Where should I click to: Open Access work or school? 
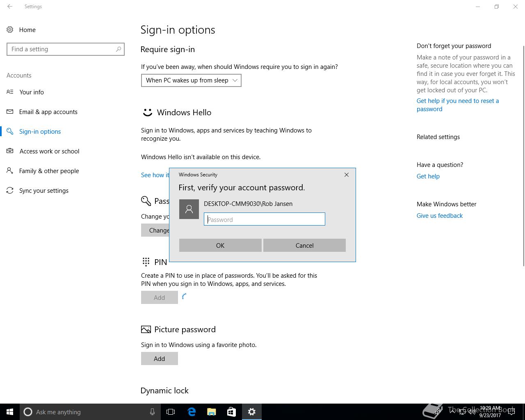49,151
